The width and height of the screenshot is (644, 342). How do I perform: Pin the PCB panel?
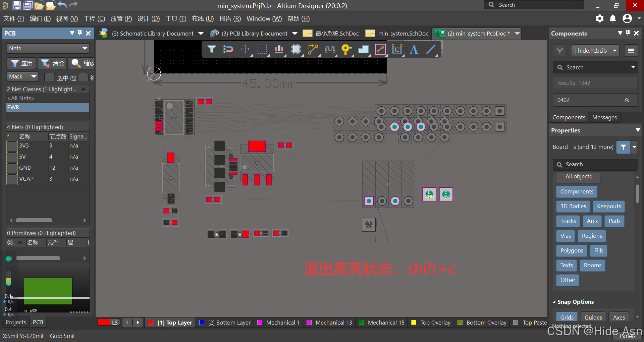(x=80, y=33)
